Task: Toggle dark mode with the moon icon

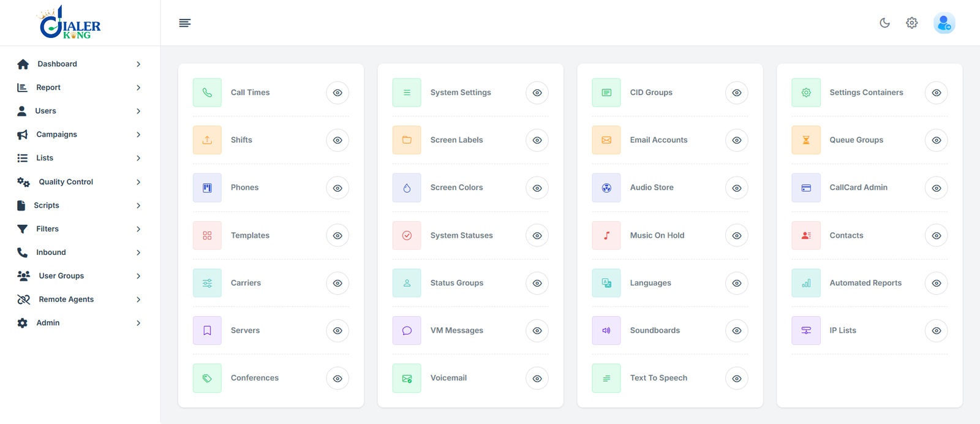Action: click(x=884, y=23)
